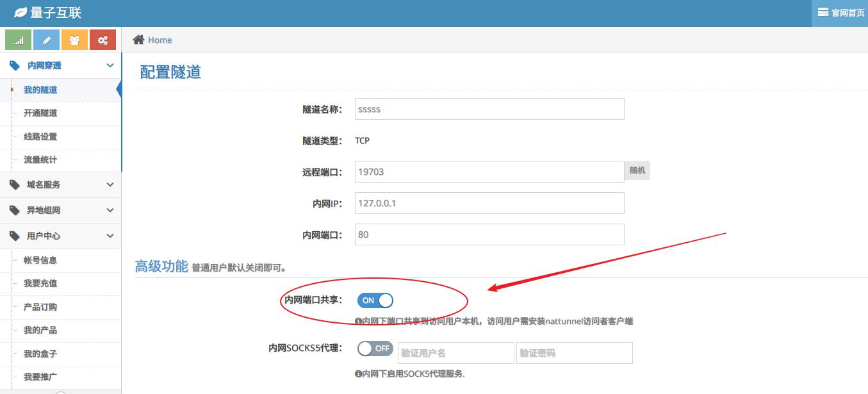Expand the 域名服务 section chevron
Screen dimensions: 868x394
110,185
